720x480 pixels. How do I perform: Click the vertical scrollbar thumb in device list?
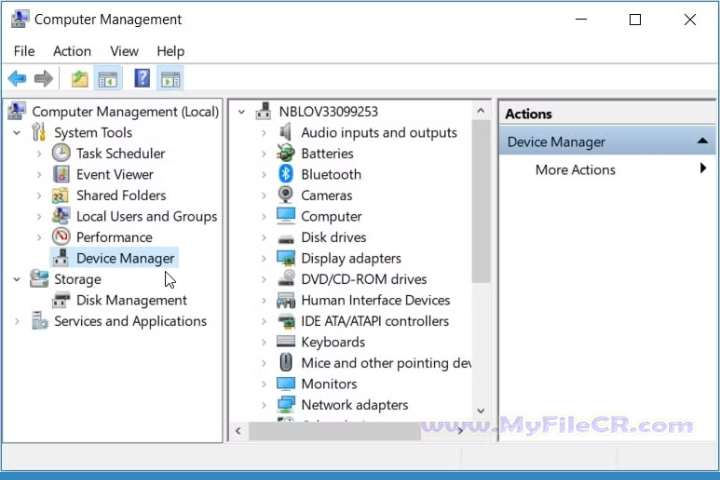click(x=481, y=201)
